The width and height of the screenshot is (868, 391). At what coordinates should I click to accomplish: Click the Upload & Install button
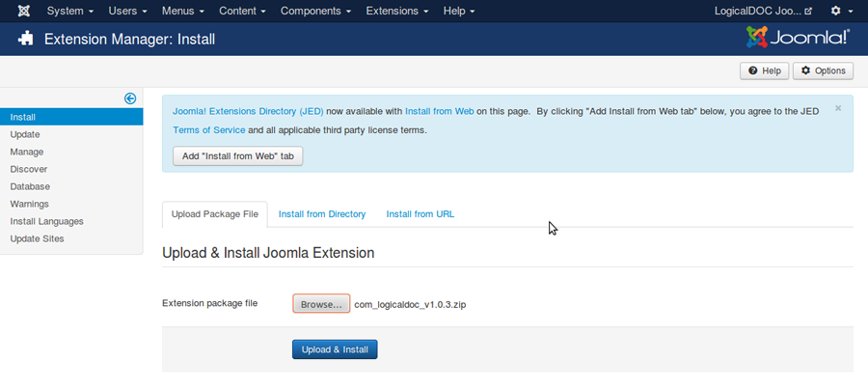pyautogui.click(x=335, y=349)
